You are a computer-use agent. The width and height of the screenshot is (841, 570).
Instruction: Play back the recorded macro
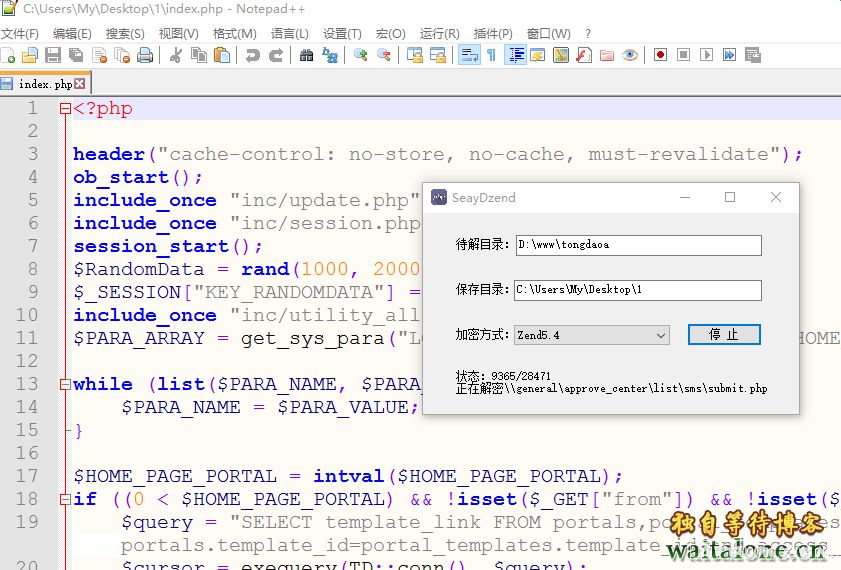706,55
